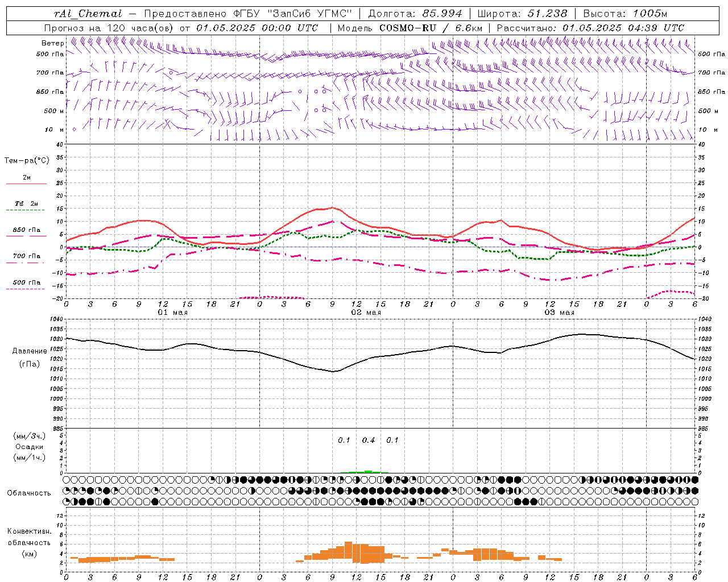Click the Прогноз на 120 часа(ов) text
Viewport: 728px width, 582px height.
109,28
